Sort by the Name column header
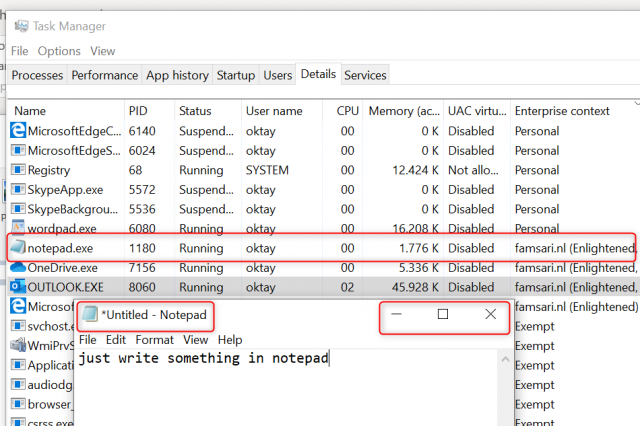640x426 pixels. coord(66,111)
